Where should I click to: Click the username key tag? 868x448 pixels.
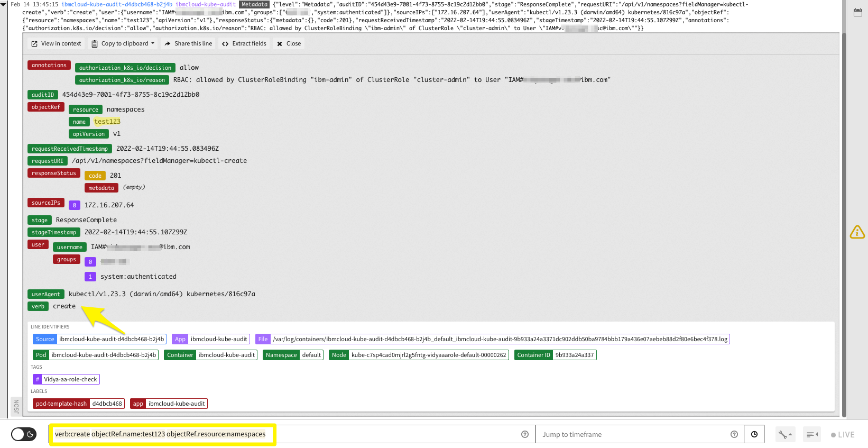(x=70, y=247)
